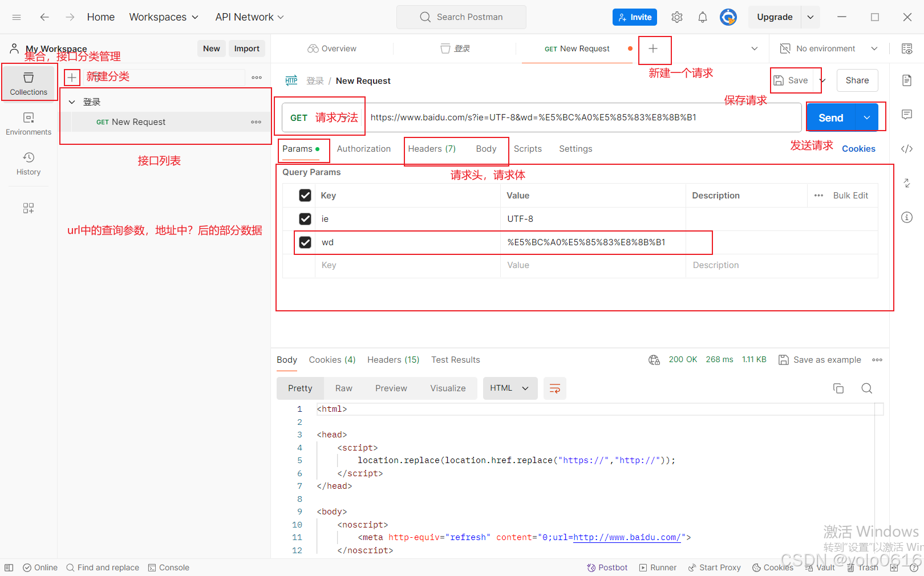Open the hamburger menu icon
This screenshot has width=924, height=576.
tap(17, 17)
